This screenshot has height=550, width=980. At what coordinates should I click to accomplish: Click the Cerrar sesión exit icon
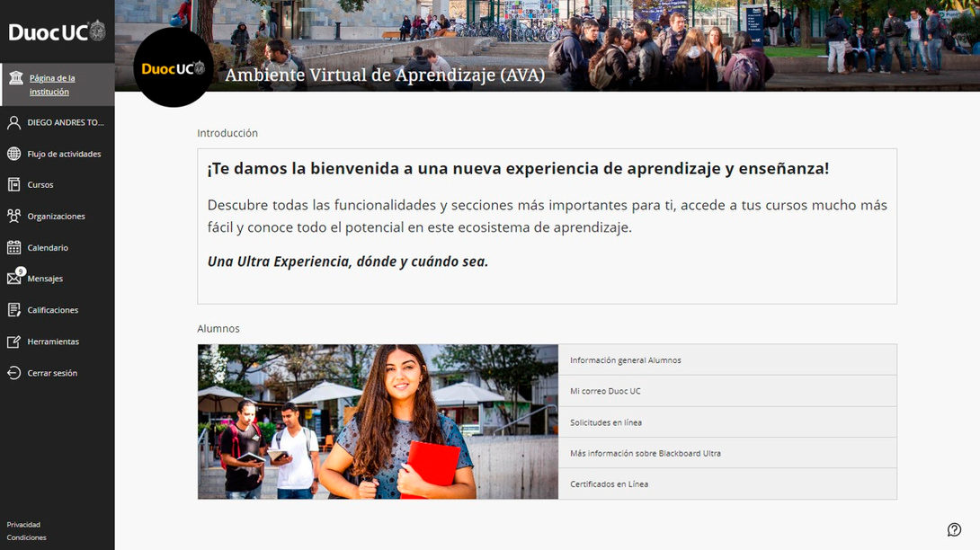13,373
